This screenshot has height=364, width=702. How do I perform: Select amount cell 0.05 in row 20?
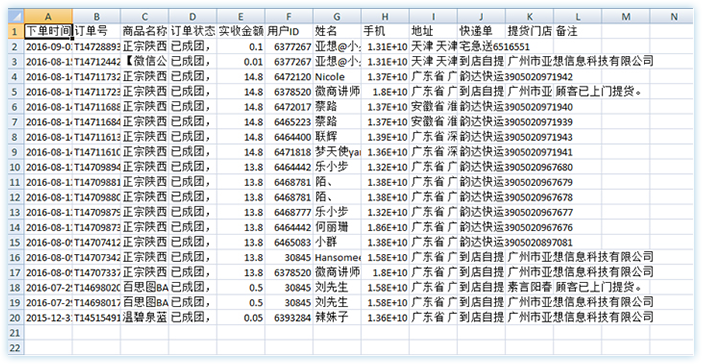point(240,318)
